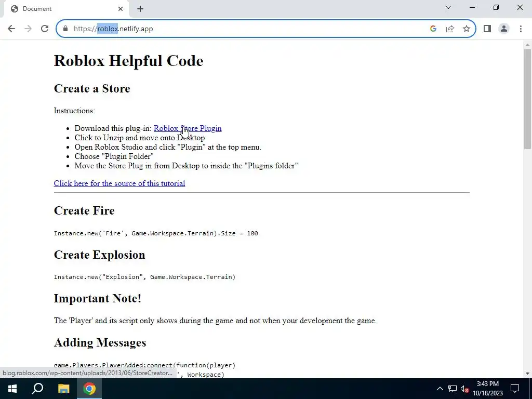This screenshot has width=532, height=399.
Task: Click the 'Open Roblox Studio' list item
Action: click(x=168, y=147)
